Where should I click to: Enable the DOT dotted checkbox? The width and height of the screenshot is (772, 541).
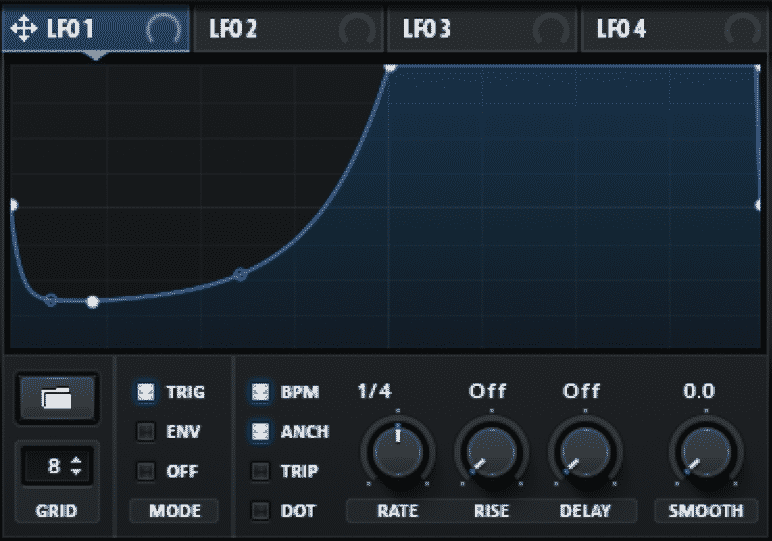pyautogui.click(x=260, y=511)
